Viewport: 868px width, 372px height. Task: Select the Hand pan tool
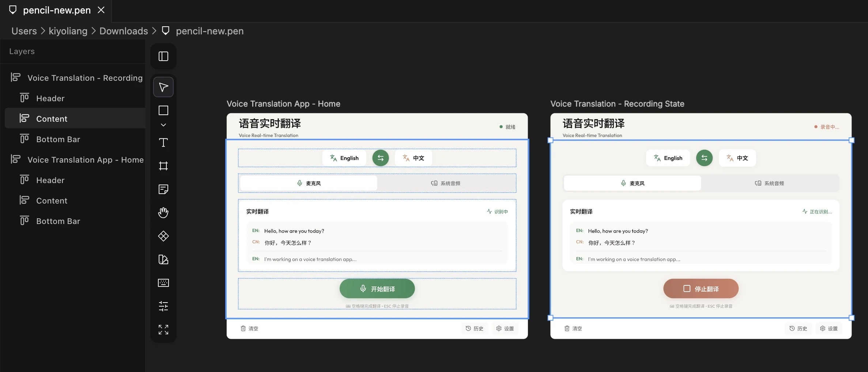point(163,212)
